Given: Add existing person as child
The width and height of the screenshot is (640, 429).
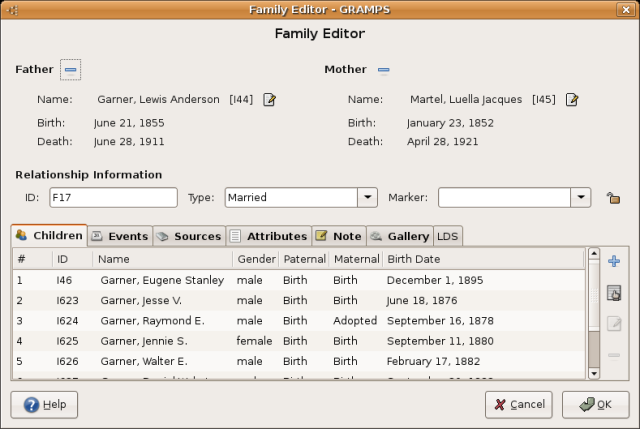Looking at the screenshot, I should [614, 293].
